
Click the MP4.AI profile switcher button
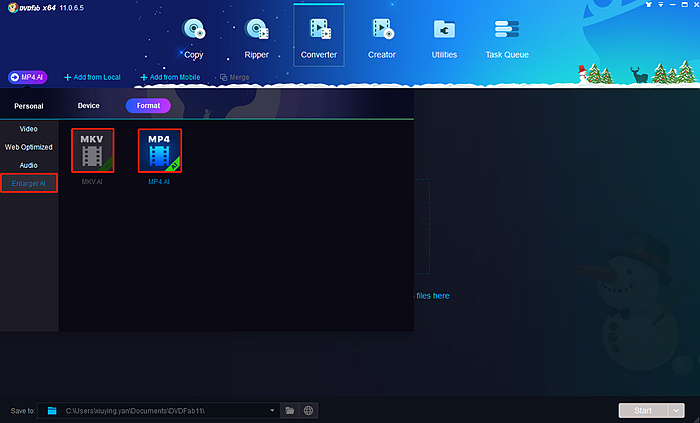click(28, 77)
